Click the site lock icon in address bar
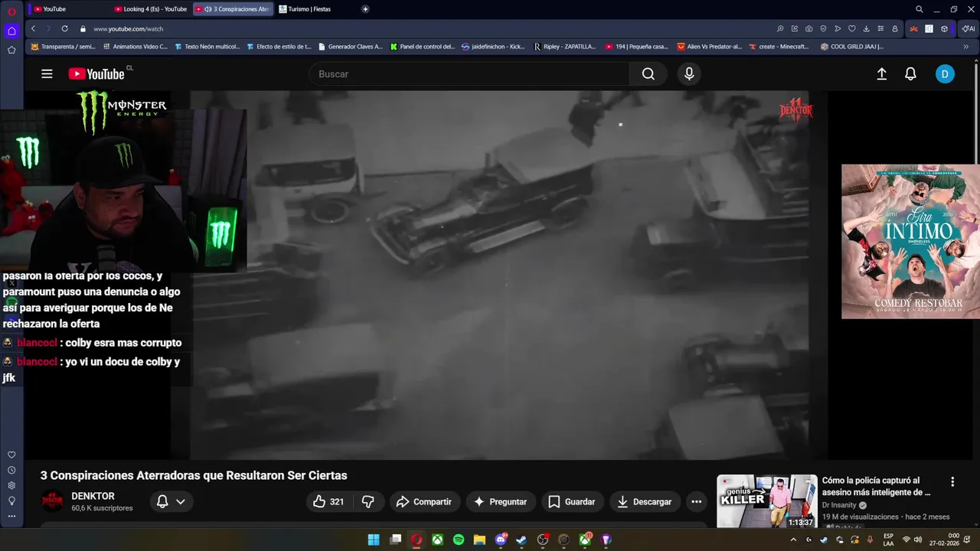Viewport: 980px width, 551px height. click(x=83, y=28)
